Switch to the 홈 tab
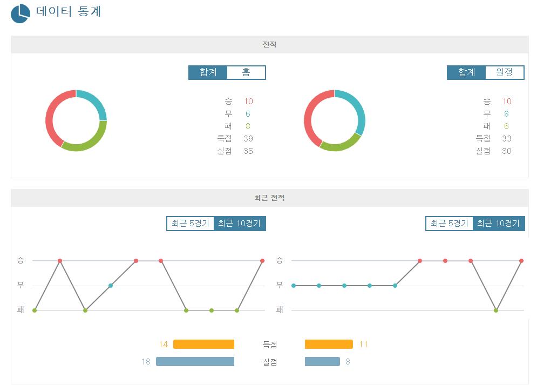Screen dimensions: 537x392 pos(246,72)
